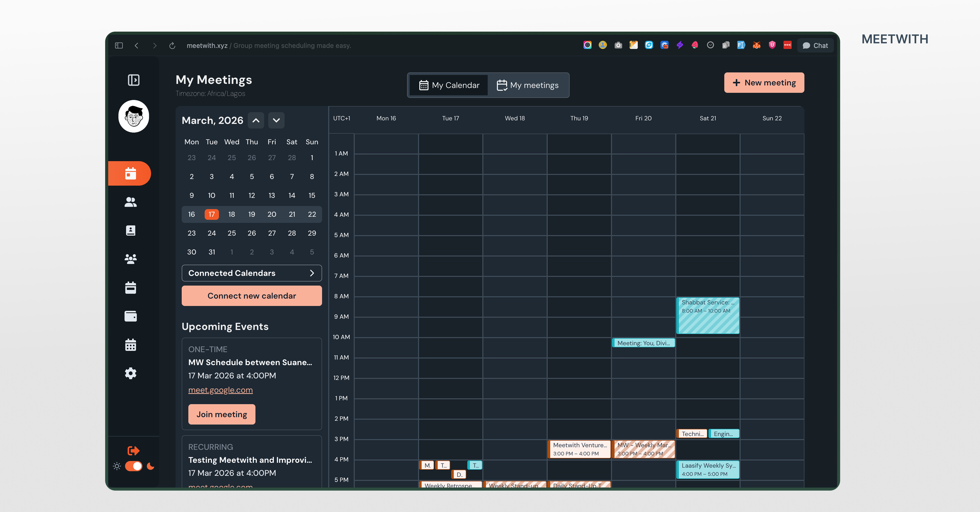Screen dimensions: 980x512
Task: Open the Shabbat Service event on Saturday
Action: click(708, 316)
